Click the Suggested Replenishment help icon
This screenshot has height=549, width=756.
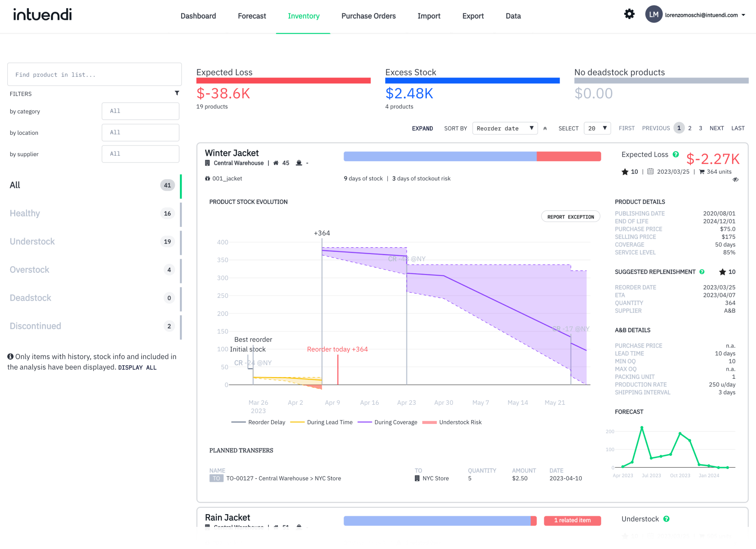tap(702, 272)
